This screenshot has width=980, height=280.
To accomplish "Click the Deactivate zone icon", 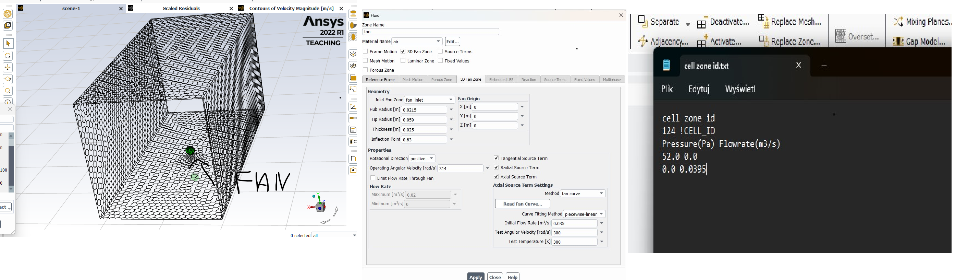I will point(702,22).
